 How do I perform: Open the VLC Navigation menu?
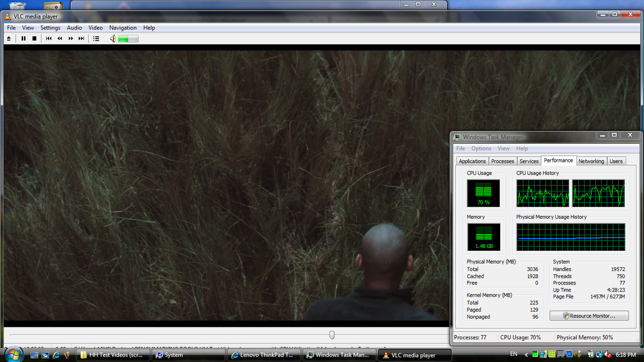coord(123,28)
